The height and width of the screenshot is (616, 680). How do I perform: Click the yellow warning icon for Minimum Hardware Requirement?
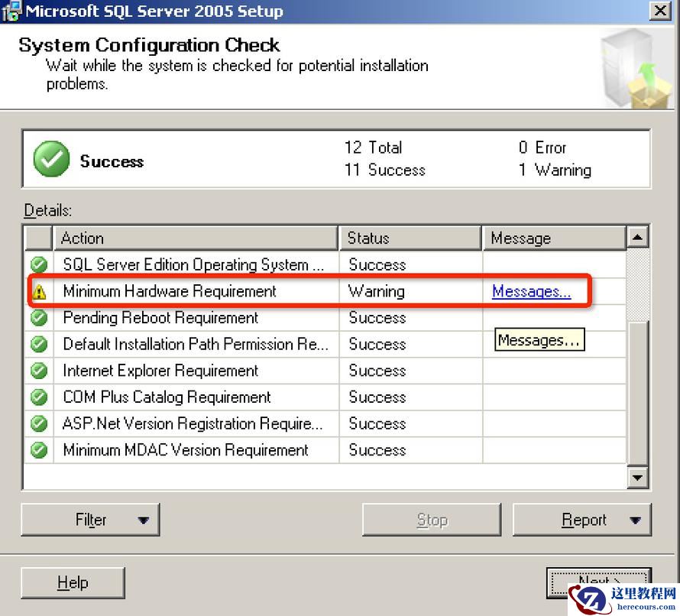tap(39, 291)
